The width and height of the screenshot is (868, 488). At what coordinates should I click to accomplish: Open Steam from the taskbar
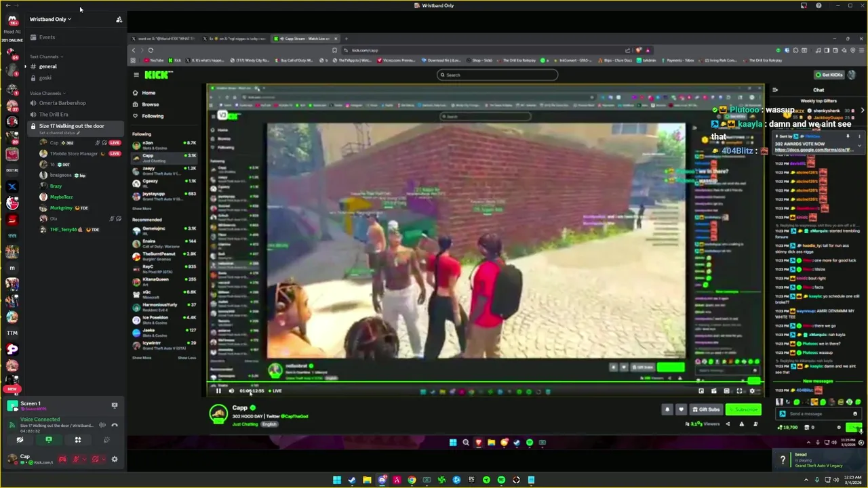pos(352,480)
